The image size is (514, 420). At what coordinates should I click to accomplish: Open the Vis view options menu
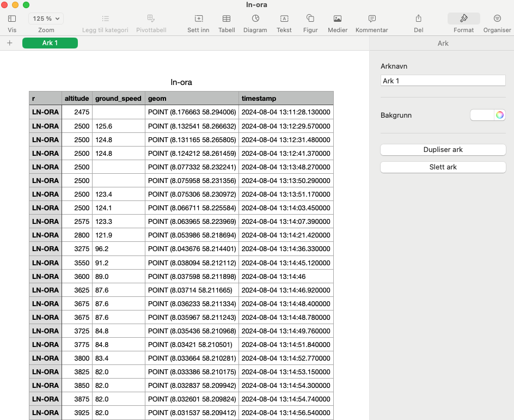(x=12, y=19)
